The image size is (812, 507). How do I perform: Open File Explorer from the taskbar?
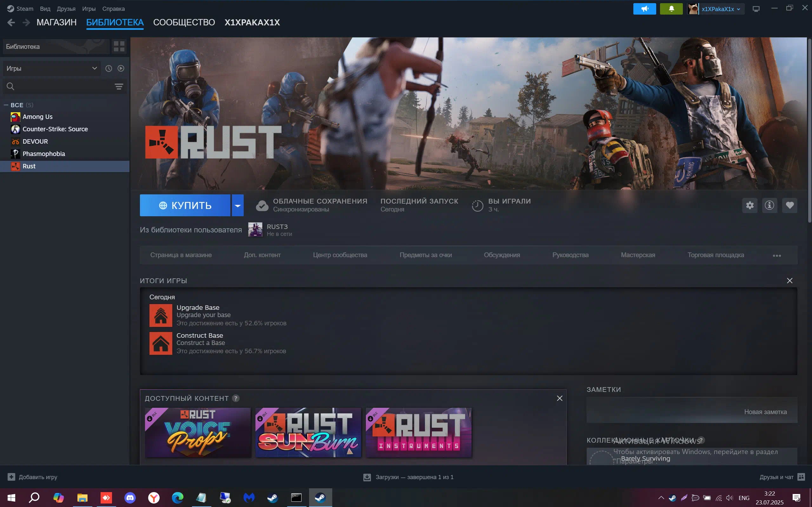tap(83, 497)
